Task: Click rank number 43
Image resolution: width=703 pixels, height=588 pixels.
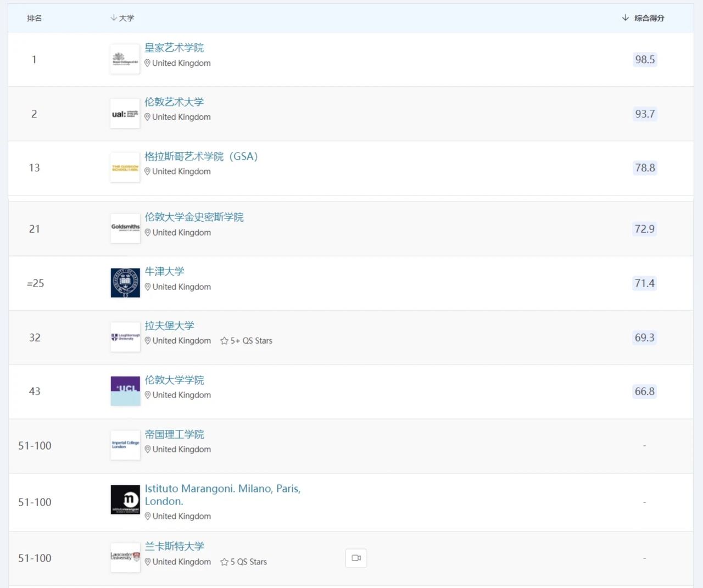Action: (x=35, y=391)
